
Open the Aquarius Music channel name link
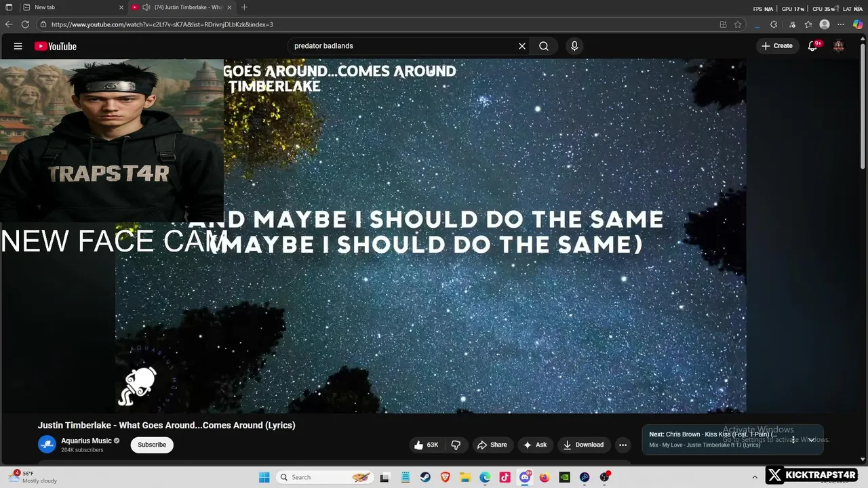86,441
